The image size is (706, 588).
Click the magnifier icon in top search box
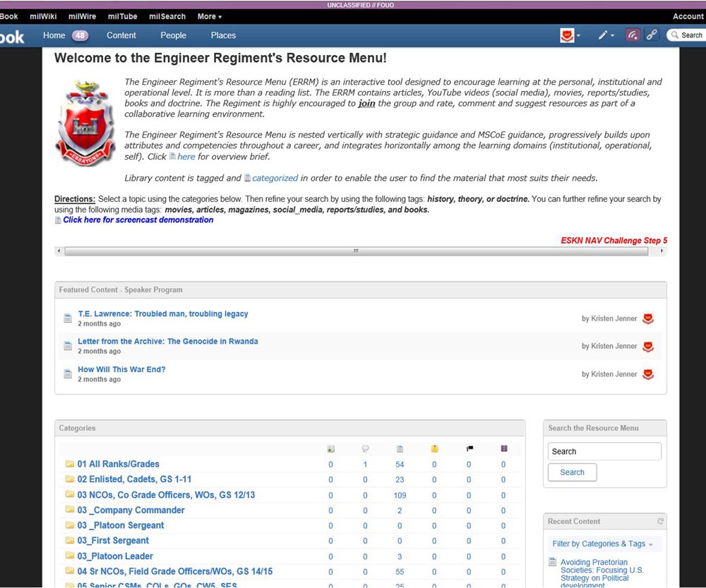[x=674, y=35]
